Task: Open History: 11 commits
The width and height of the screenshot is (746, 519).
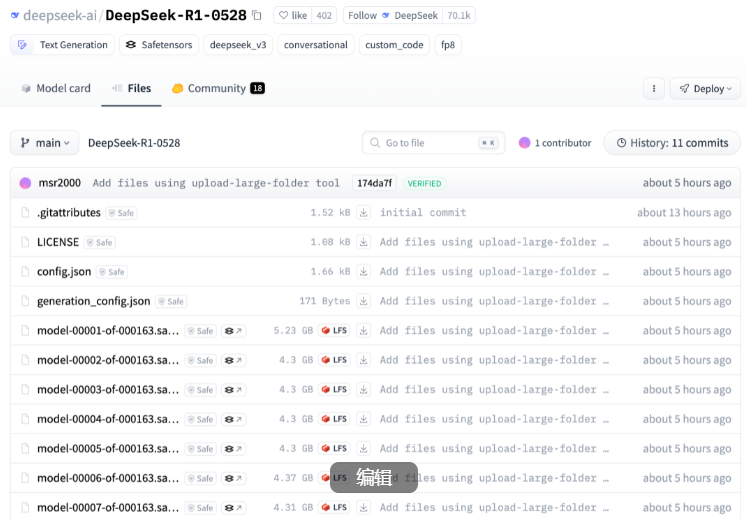Action: click(x=672, y=143)
